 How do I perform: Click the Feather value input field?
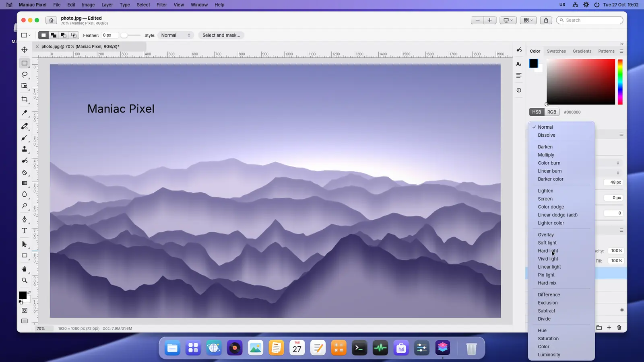coord(110,35)
